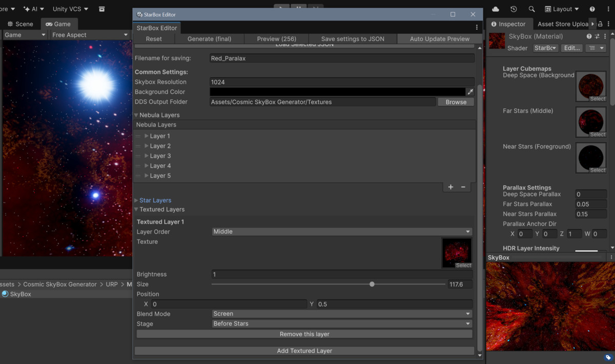Remove a nebula layer with minus icon

[x=463, y=187]
